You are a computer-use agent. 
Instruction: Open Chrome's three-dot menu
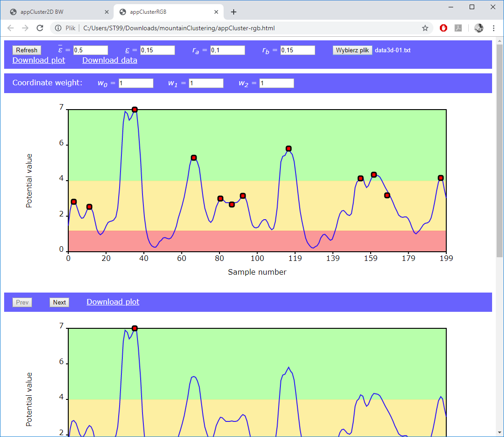tap(493, 28)
